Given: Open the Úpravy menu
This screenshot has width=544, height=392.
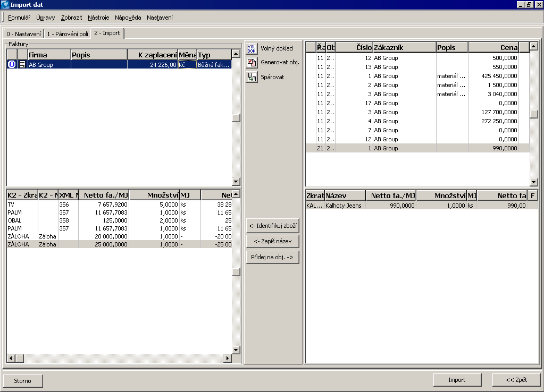Looking at the screenshot, I should pos(45,17).
